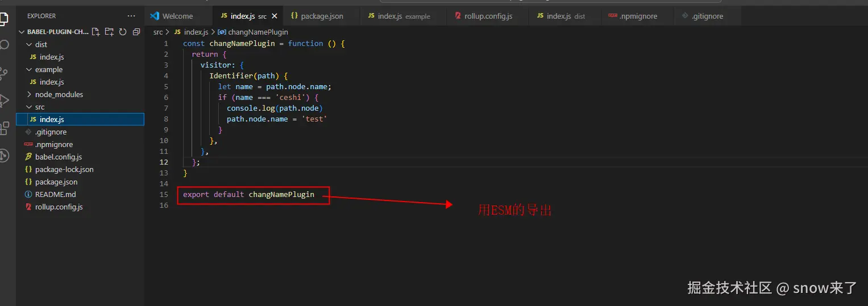
Task: Refresh the Explorer file tree
Action: 123,32
